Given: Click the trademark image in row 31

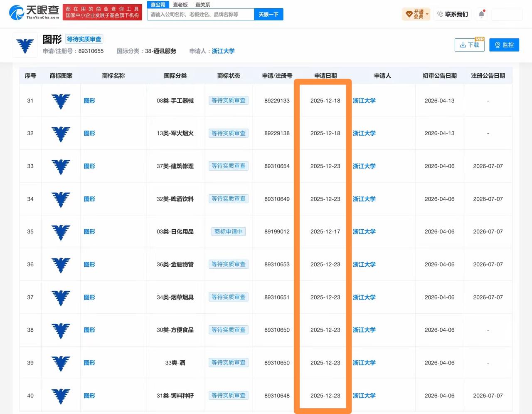Looking at the screenshot, I should 61,101.
